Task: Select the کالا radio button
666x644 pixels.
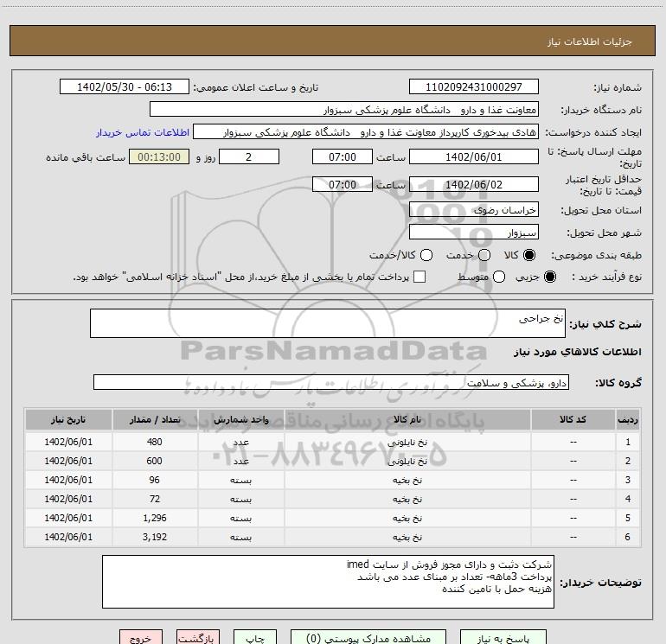Action: point(529,255)
